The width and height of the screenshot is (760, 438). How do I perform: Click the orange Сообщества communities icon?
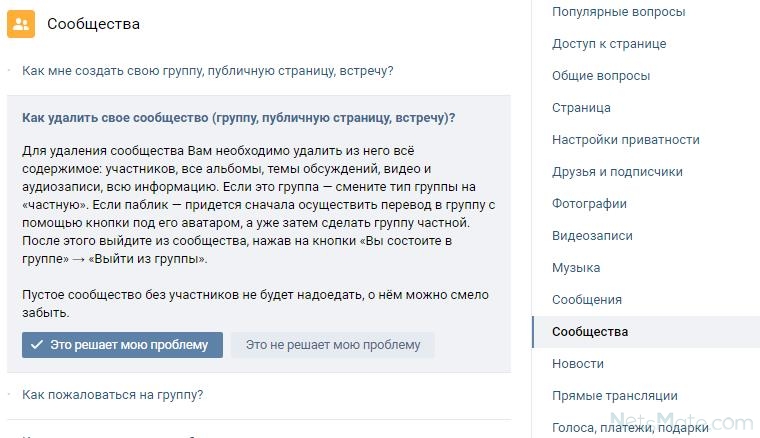point(21,24)
